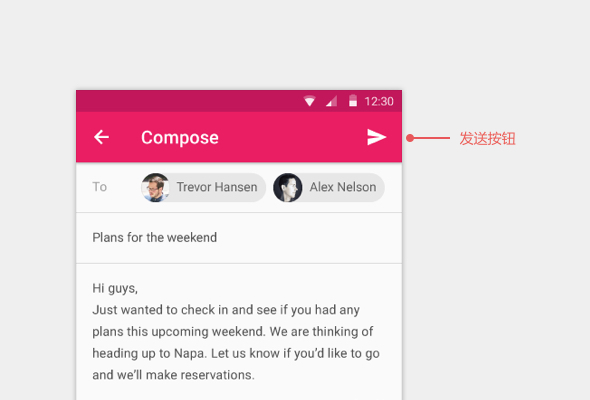Send the email with the paper-plane icon
Screen dimensions: 590x400
pyautogui.click(x=376, y=137)
